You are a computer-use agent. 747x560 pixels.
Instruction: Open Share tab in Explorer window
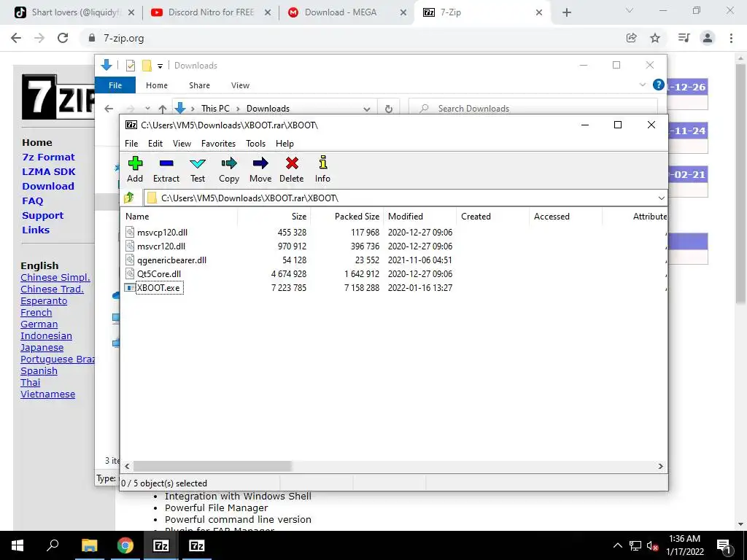199,85
